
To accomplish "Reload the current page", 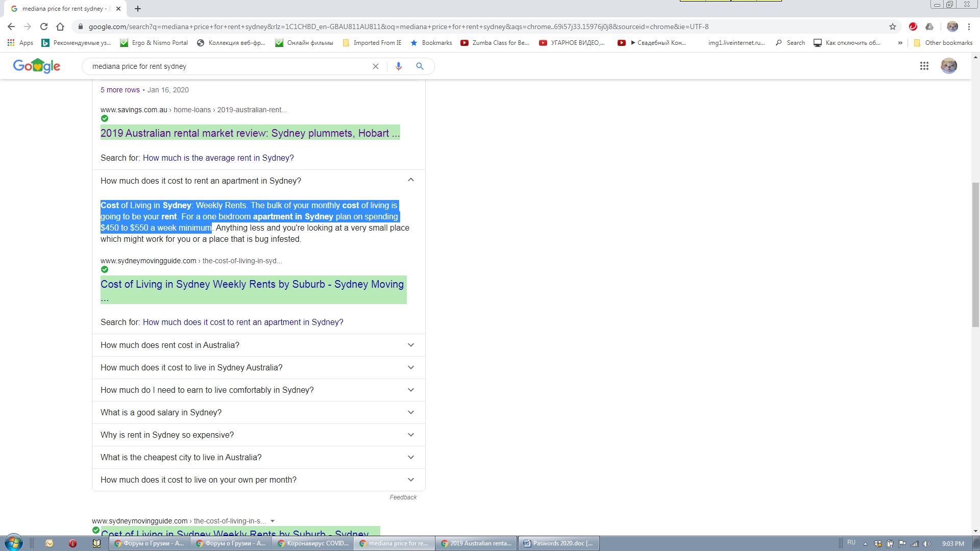I will [x=44, y=27].
